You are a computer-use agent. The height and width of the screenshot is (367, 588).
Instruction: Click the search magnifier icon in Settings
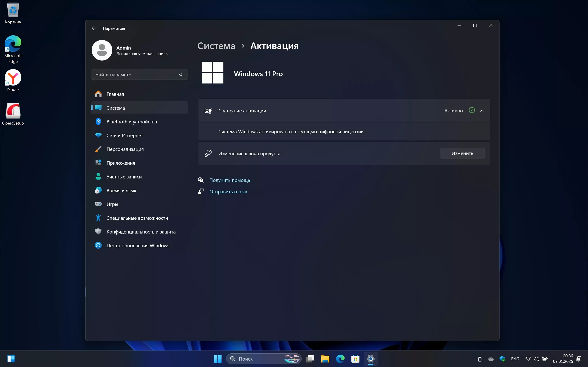[x=181, y=75]
